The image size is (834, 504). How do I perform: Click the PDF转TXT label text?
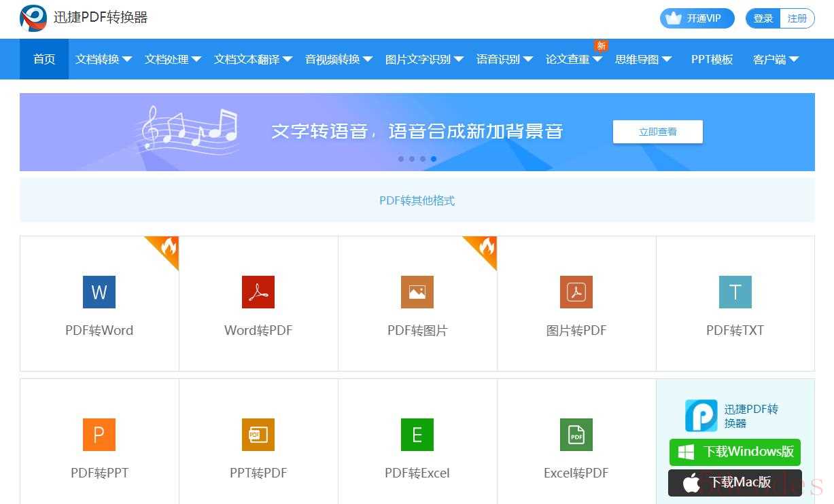[735, 331]
